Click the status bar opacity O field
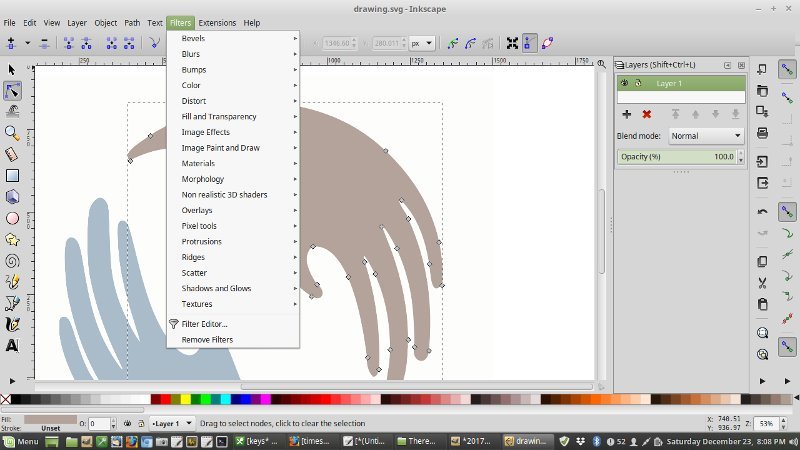Image resolution: width=800 pixels, height=450 pixels. click(x=99, y=423)
